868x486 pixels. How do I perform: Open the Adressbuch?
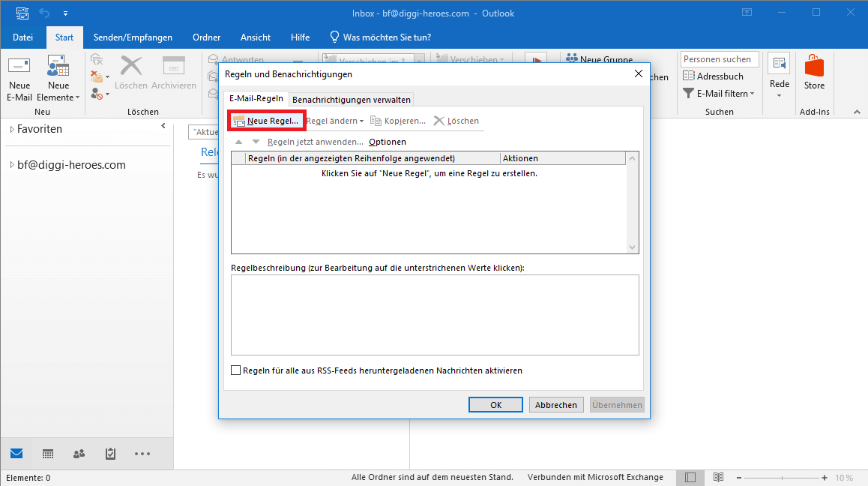[713, 76]
